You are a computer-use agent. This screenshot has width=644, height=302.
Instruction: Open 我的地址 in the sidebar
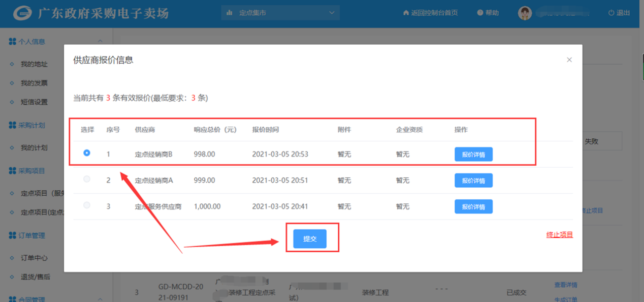(x=34, y=64)
